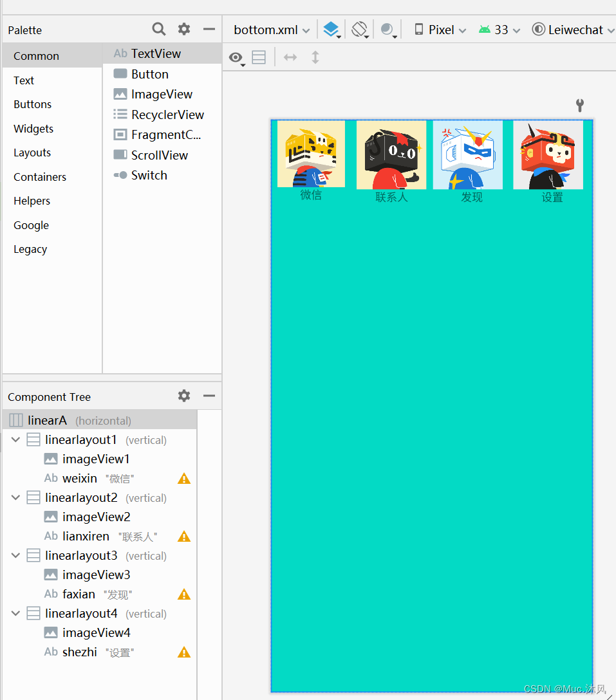Screen dimensions: 616x700
Task: Select linearA root in Component Tree
Action: [x=100, y=420]
